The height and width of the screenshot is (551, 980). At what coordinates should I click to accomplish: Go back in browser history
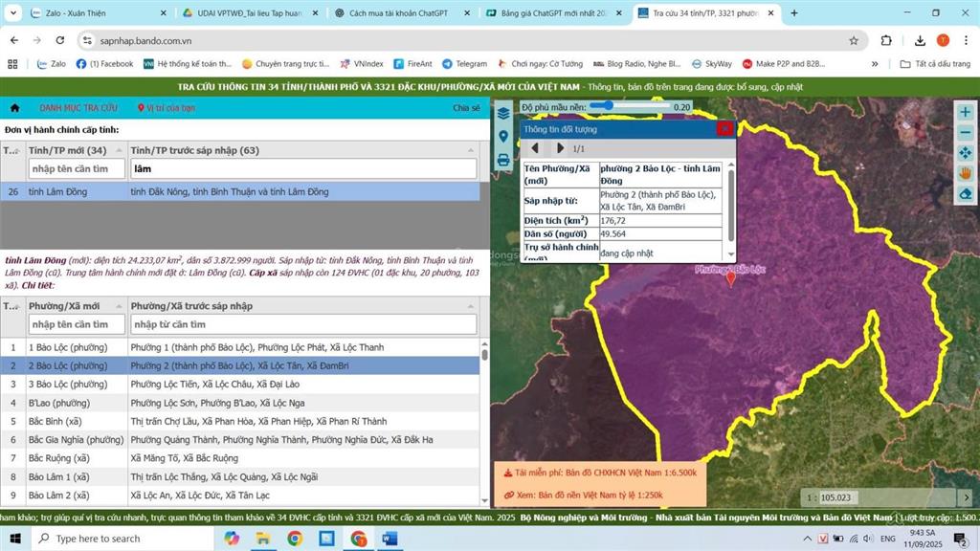[14, 40]
